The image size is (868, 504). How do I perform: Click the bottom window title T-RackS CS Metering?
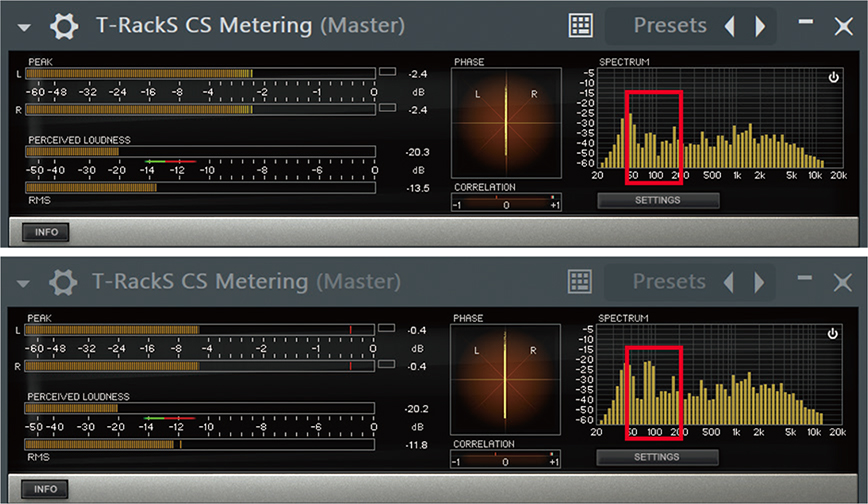point(200,282)
